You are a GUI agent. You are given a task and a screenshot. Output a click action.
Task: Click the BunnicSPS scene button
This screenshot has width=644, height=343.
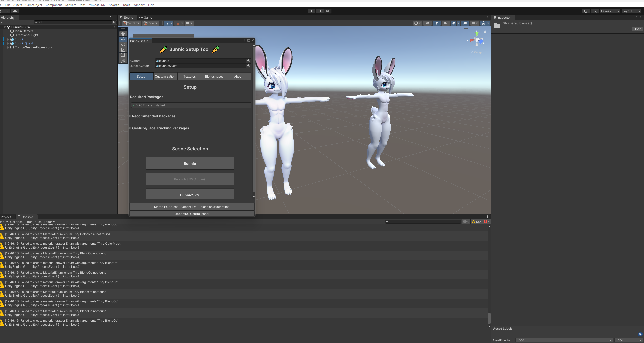tap(190, 195)
